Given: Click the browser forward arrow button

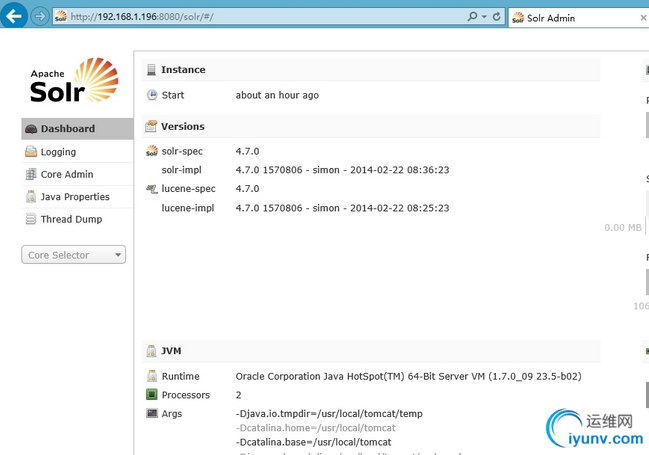Looking at the screenshot, I should coord(40,17).
